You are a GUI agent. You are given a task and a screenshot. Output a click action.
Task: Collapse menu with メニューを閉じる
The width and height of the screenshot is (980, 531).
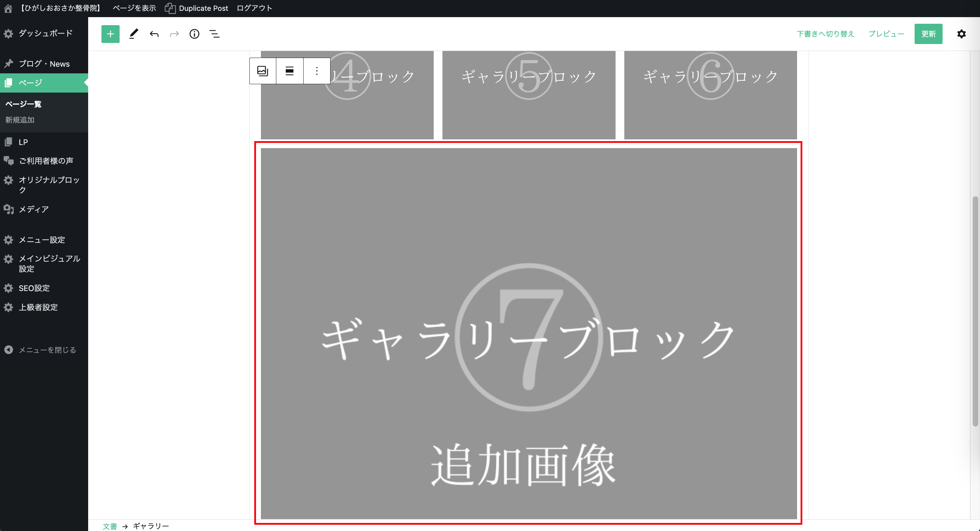(47, 350)
